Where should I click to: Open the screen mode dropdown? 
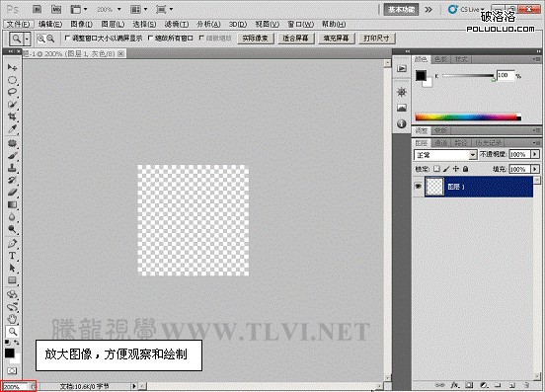(165, 10)
